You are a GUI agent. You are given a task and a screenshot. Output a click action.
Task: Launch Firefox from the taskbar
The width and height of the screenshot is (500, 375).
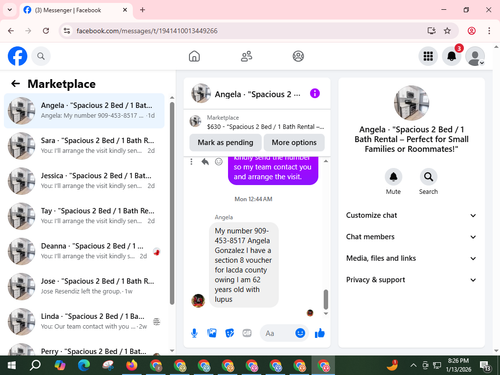pyautogui.click(x=132, y=366)
